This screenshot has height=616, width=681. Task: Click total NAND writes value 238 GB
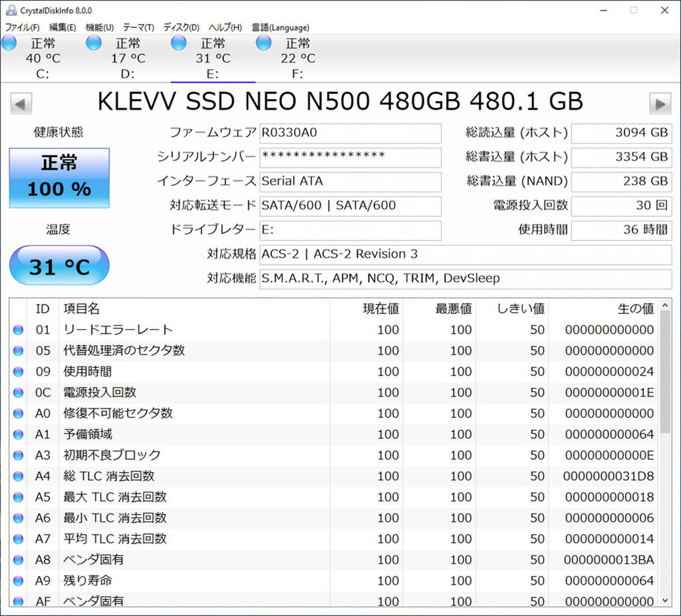622,182
